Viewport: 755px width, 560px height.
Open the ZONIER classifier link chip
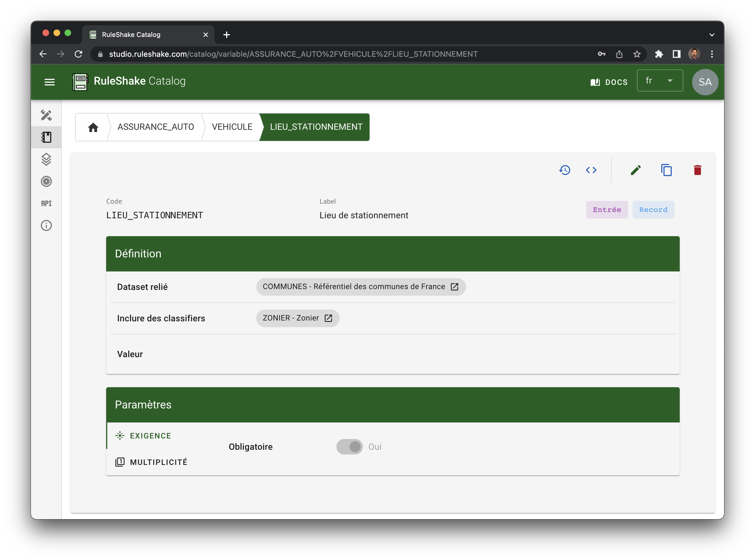click(298, 318)
